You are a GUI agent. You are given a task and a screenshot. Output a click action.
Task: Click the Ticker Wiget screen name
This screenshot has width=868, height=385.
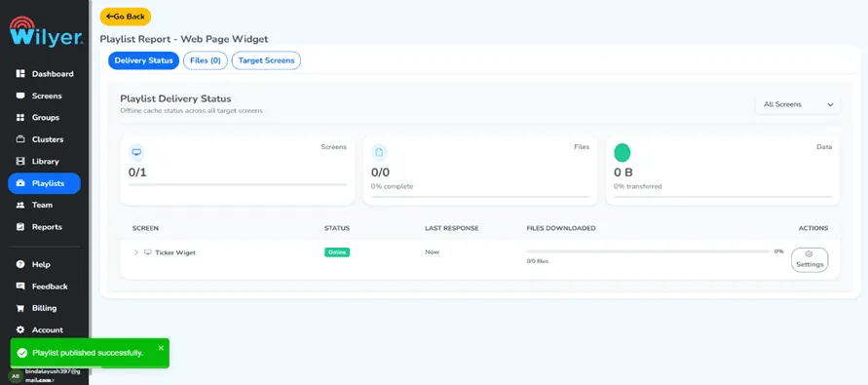pos(175,252)
